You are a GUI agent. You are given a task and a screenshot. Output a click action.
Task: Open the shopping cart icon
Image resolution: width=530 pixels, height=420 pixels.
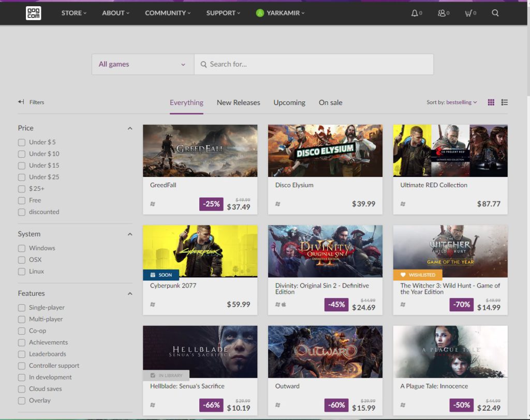click(x=468, y=13)
